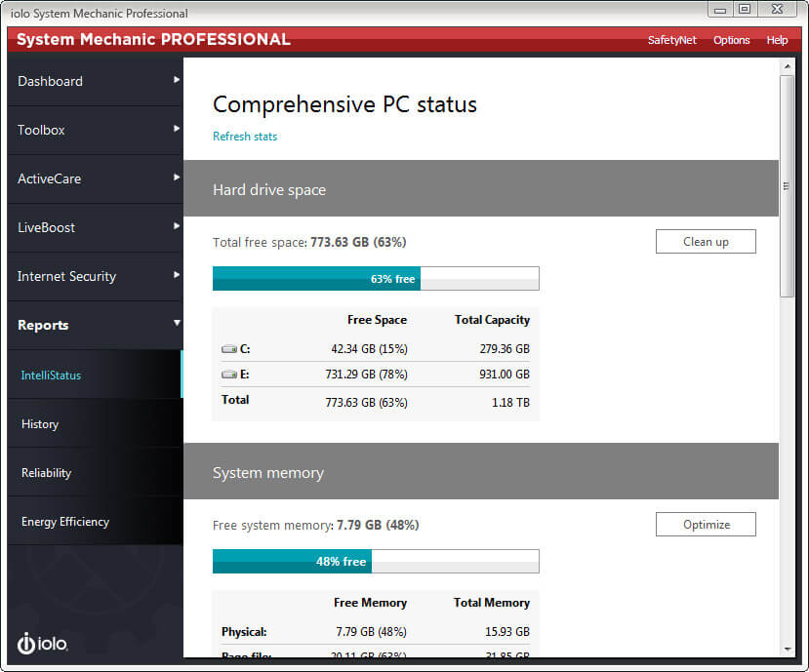This screenshot has height=672, width=809.
Task: Maximize the System Mechanic window
Action: [745, 10]
